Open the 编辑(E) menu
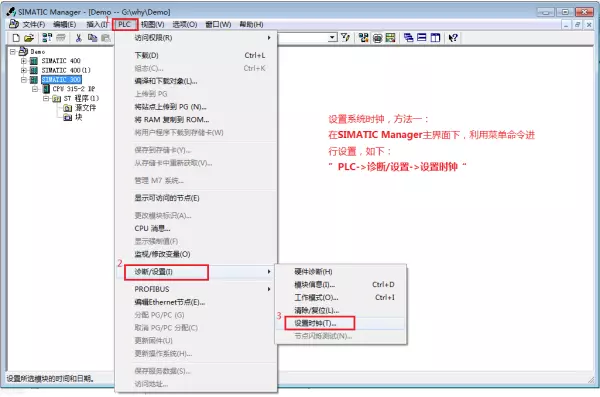 pyautogui.click(x=64, y=25)
